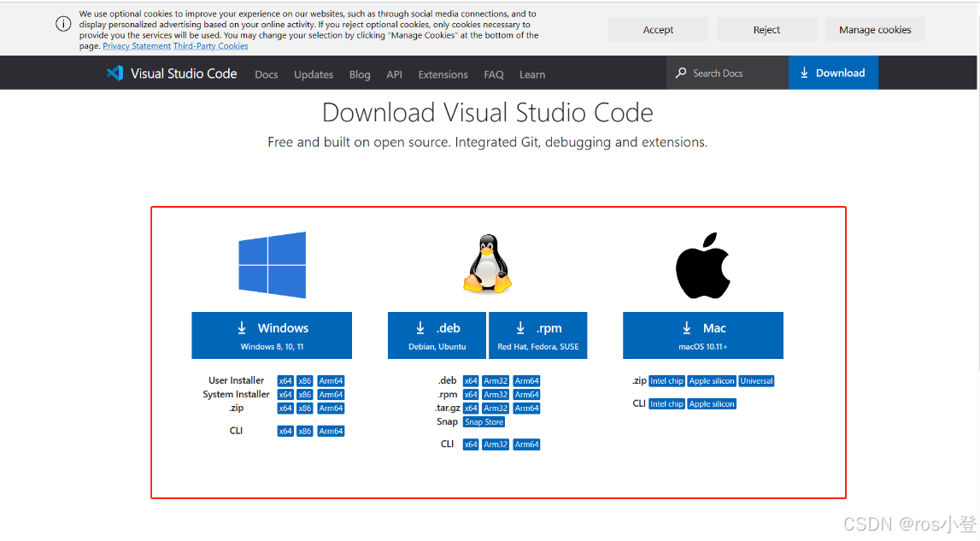
Task: Select System Installer x64 for Windows
Action: pos(285,395)
